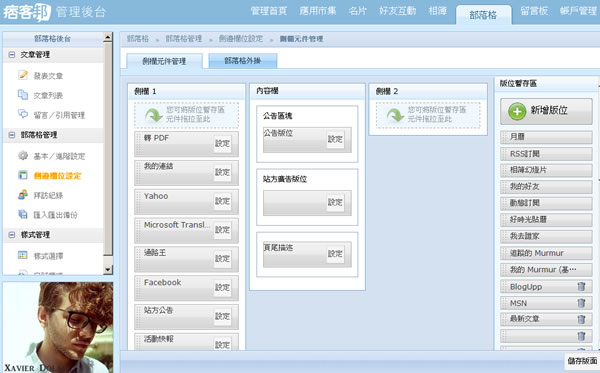Select the 相簿幻燈片 widget in 版位暫存區
The height and width of the screenshot is (373, 600).
546,170
